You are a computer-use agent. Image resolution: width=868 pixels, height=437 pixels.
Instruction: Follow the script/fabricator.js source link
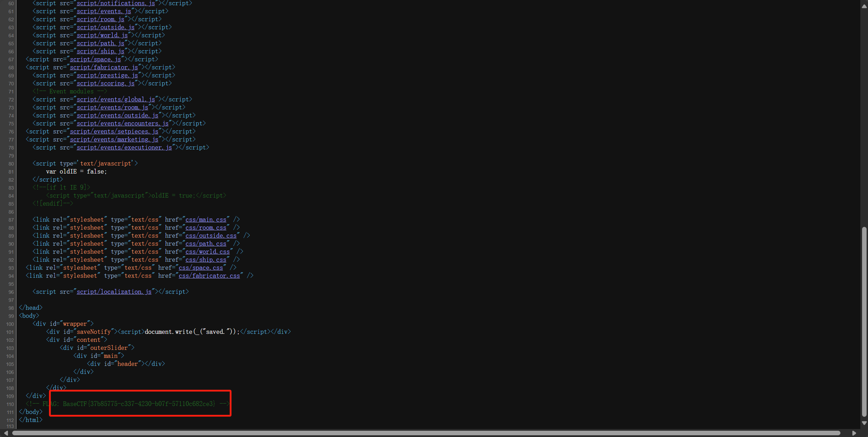pyautogui.click(x=104, y=67)
